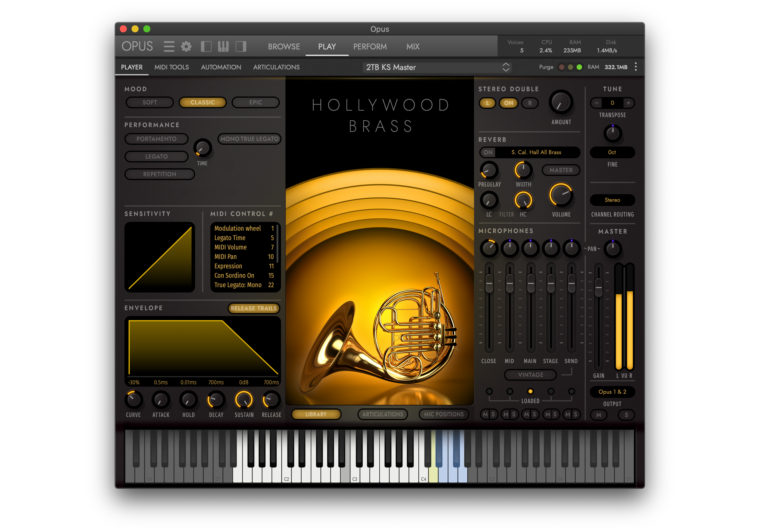
Task: Enable Portamento performance mode
Action: coord(156,139)
